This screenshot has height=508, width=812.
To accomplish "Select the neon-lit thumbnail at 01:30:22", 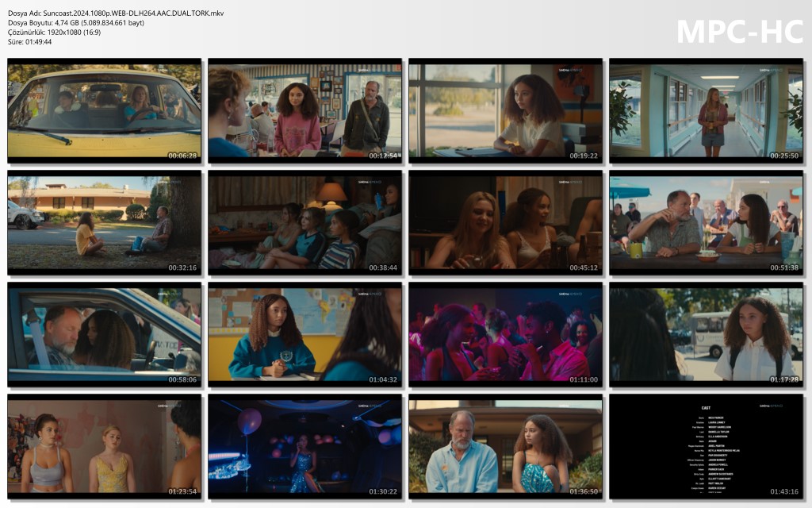I will (x=304, y=446).
